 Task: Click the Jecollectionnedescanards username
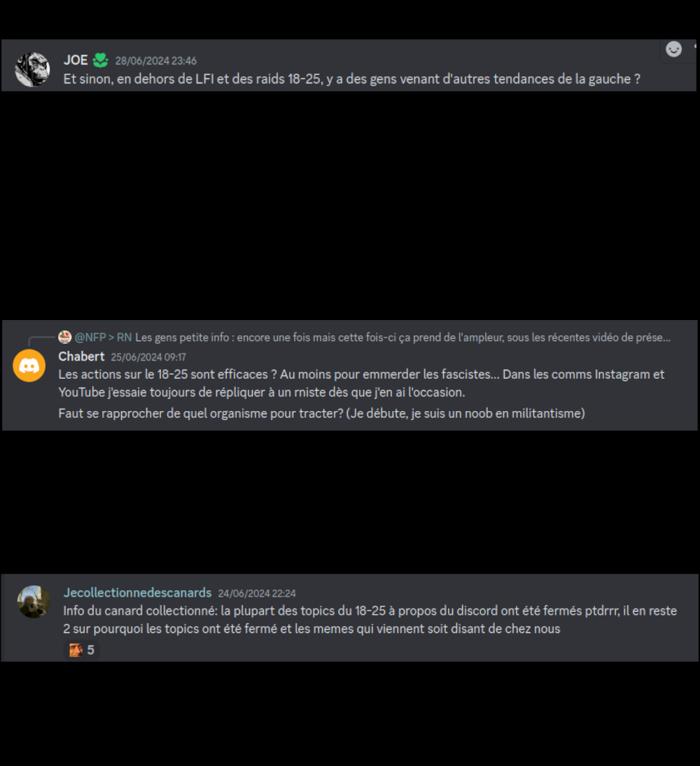pyautogui.click(x=137, y=592)
